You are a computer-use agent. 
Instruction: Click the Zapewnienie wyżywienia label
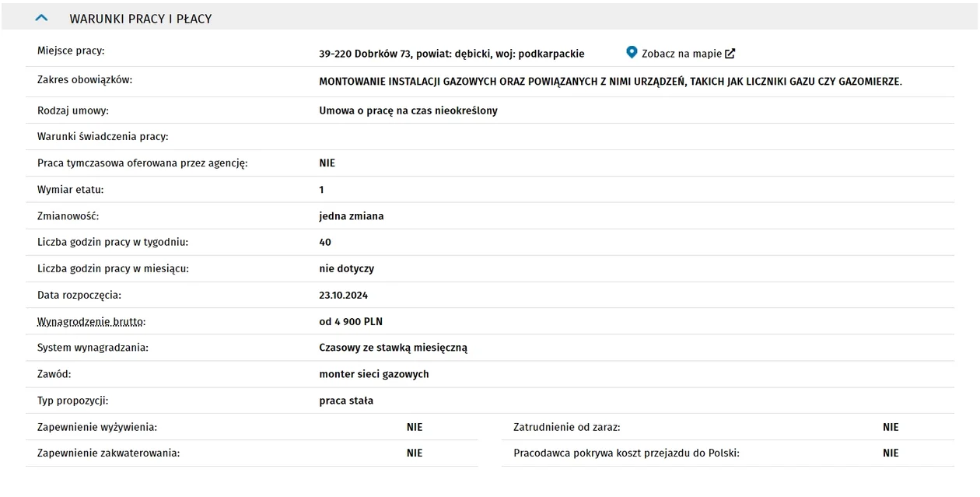tap(97, 427)
